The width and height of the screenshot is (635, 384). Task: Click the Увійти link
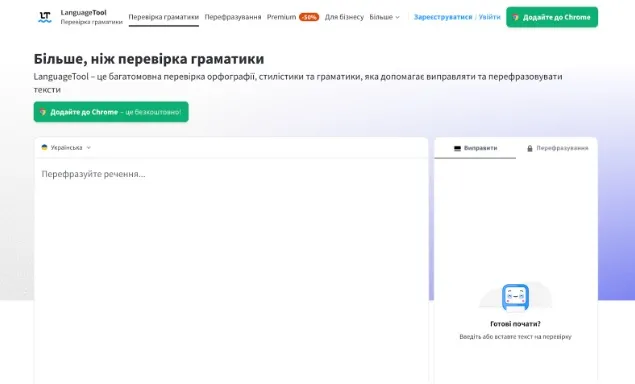(490, 17)
